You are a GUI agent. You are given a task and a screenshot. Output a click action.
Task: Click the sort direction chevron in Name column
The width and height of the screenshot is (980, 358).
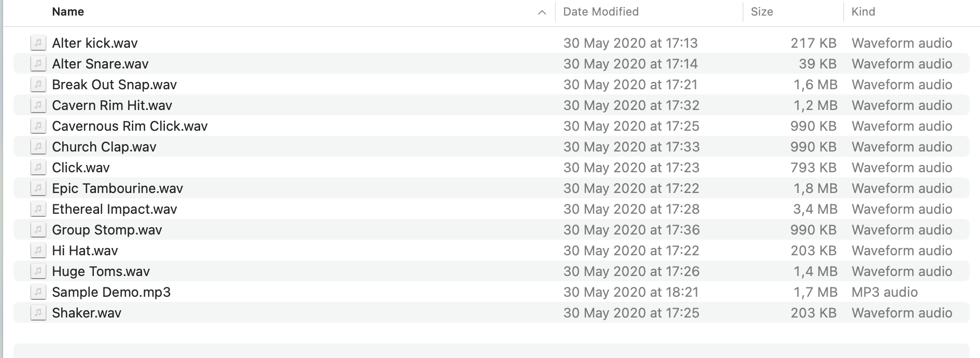pyautogui.click(x=542, y=11)
